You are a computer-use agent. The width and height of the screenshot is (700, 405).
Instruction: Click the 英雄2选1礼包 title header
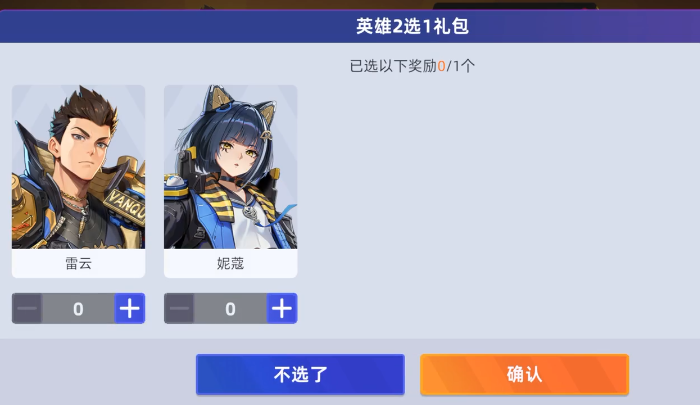(x=412, y=26)
